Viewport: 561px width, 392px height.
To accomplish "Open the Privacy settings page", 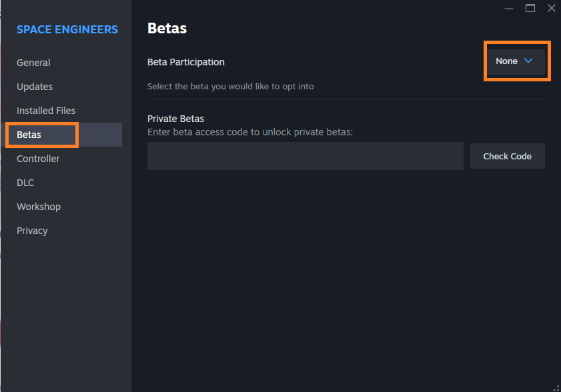I will point(32,231).
